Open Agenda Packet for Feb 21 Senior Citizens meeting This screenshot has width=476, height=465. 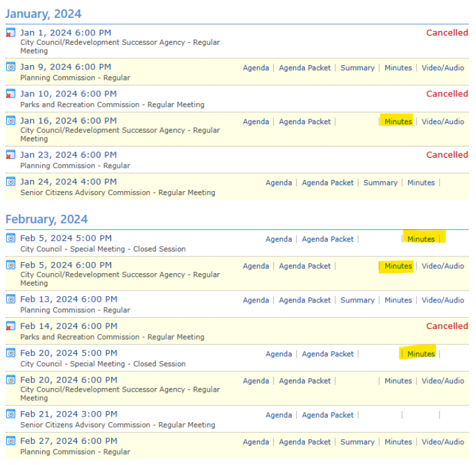coord(328,415)
